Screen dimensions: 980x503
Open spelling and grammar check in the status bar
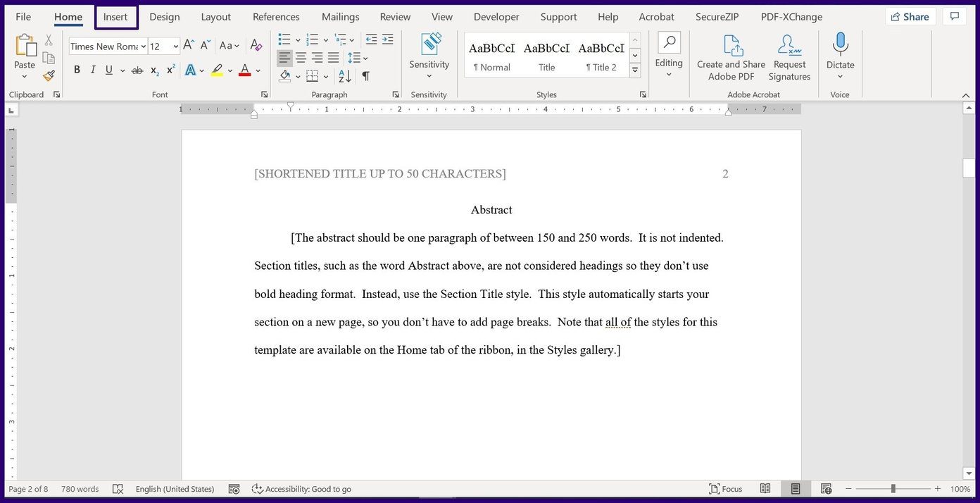[118, 489]
